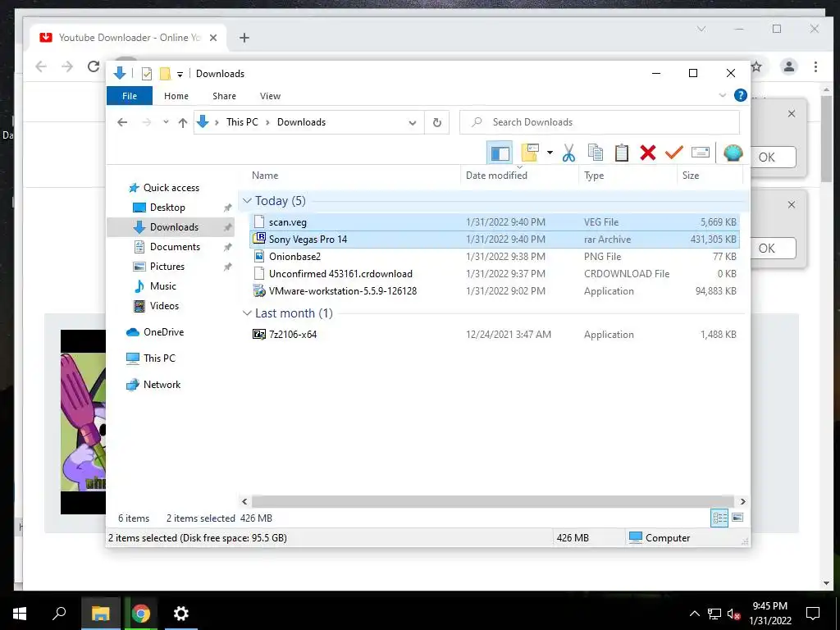Open the folder options dropdown arrow
The width and height of the screenshot is (840, 630).
[x=550, y=153]
